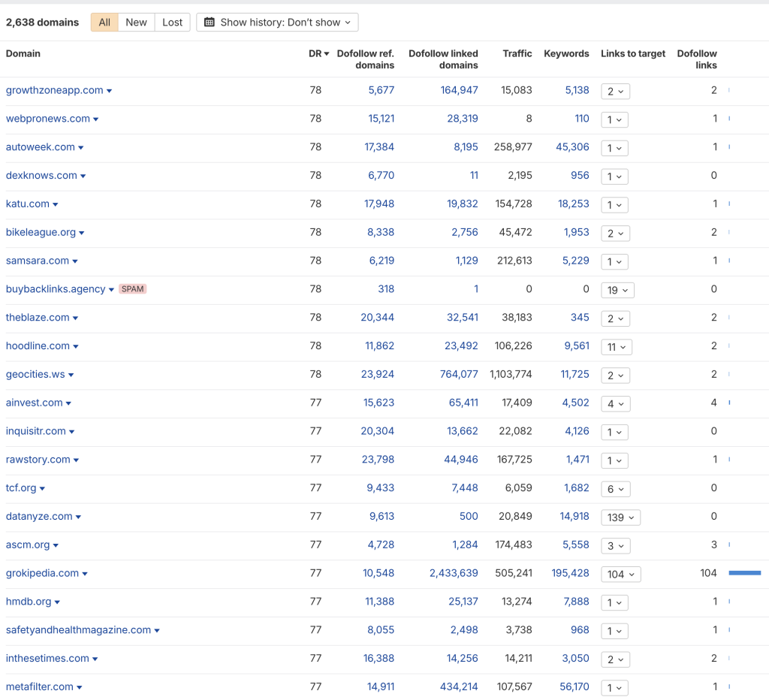Expand the inthesetimes.com domain caret menu
This screenshot has height=700, width=769.
click(x=95, y=659)
